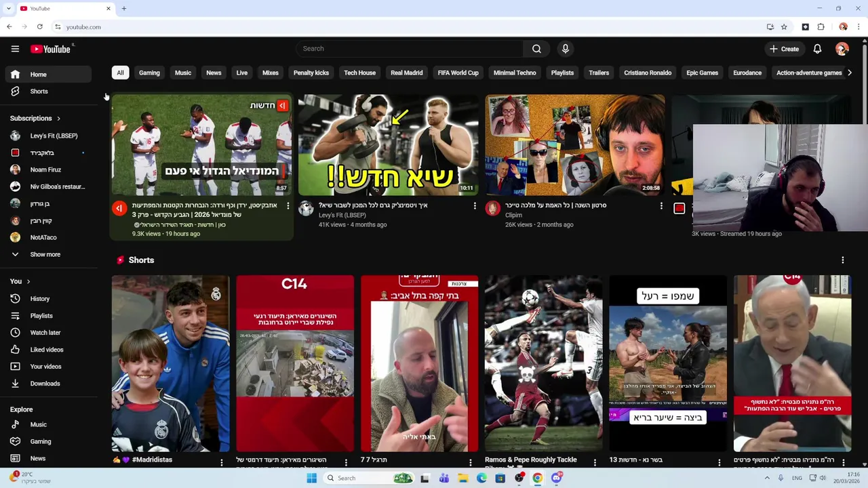The width and height of the screenshot is (868, 488).
Task: Open Shorts in the sidebar
Action: click(x=47, y=91)
